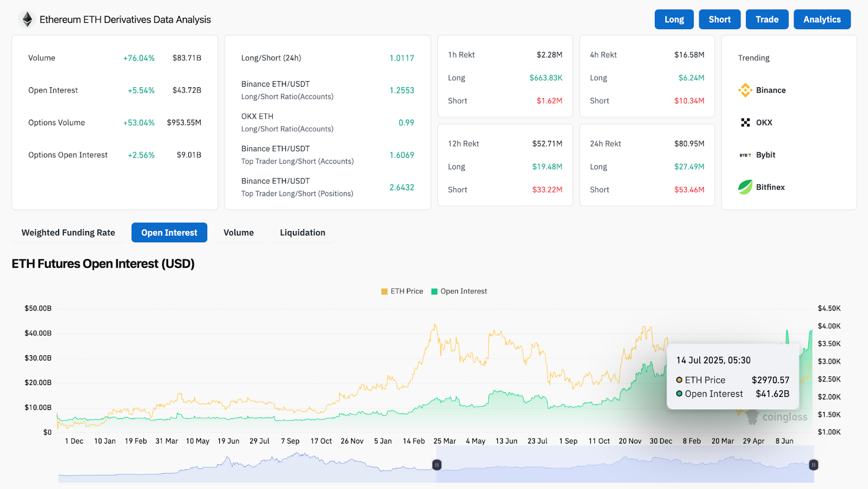Screen dimensions: 868x489
Task: Click the Binance logo icon in Trending
Action: click(x=745, y=90)
